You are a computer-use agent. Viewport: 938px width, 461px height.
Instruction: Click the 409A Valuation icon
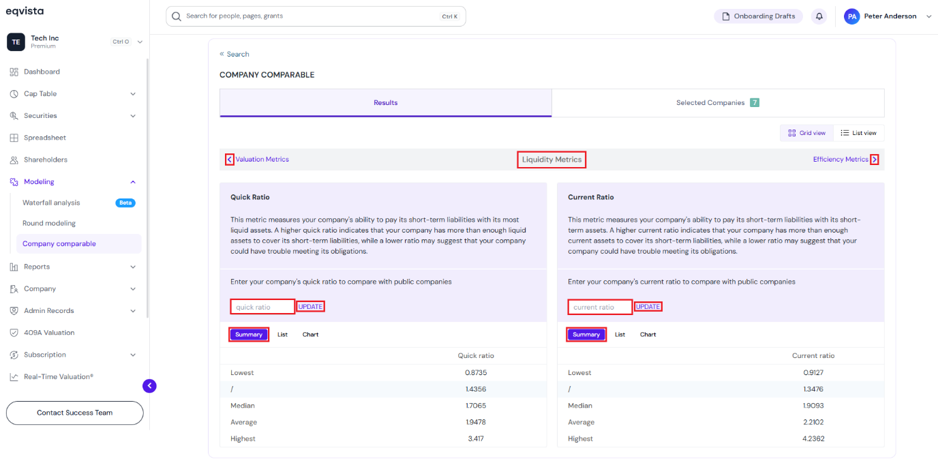coord(14,332)
